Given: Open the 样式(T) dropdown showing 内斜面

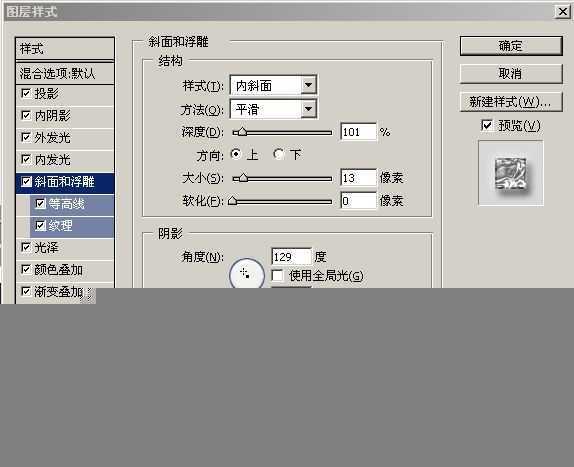Looking at the screenshot, I should [273, 85].
